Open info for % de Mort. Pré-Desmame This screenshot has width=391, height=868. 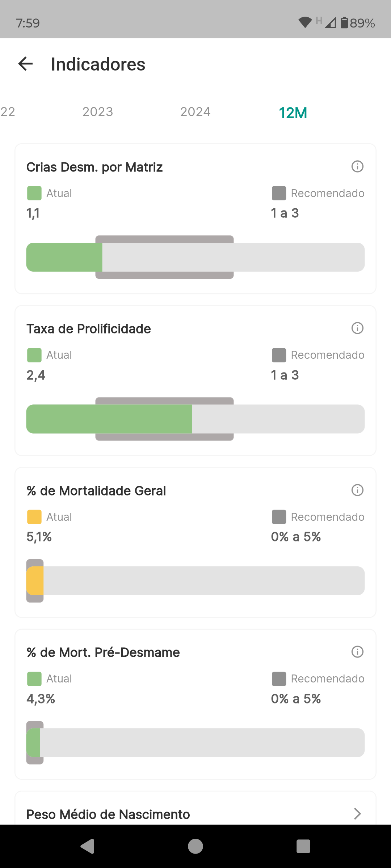pos(357,652)
